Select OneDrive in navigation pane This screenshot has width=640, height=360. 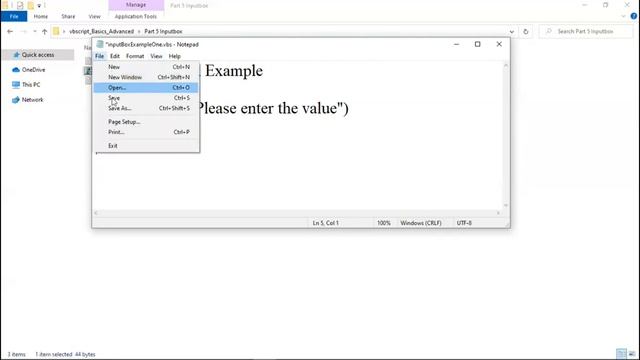click(x=33, y=70)
